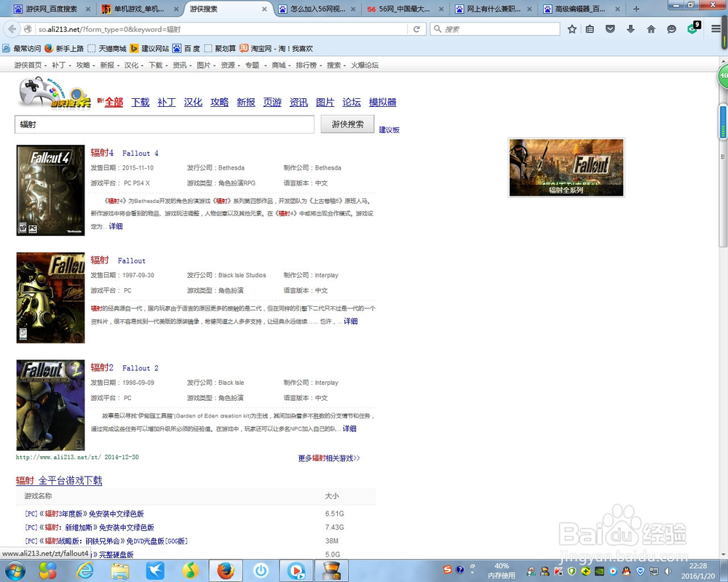Open the 辐射2 Fallout 2 title link
This screenshot has width=728, height=582.
click(x=124, y=367)
